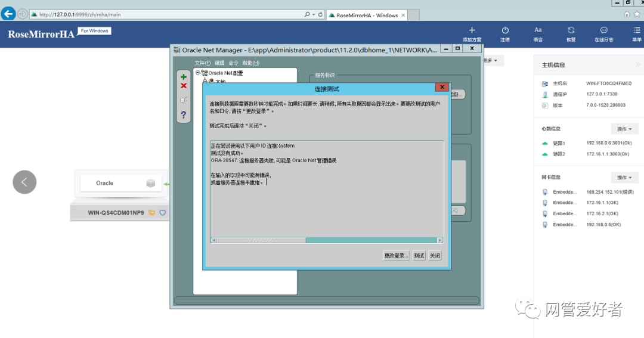
Task: Click the WIN-QS4CDM01NP9 host label
Action: click(116, 213)
